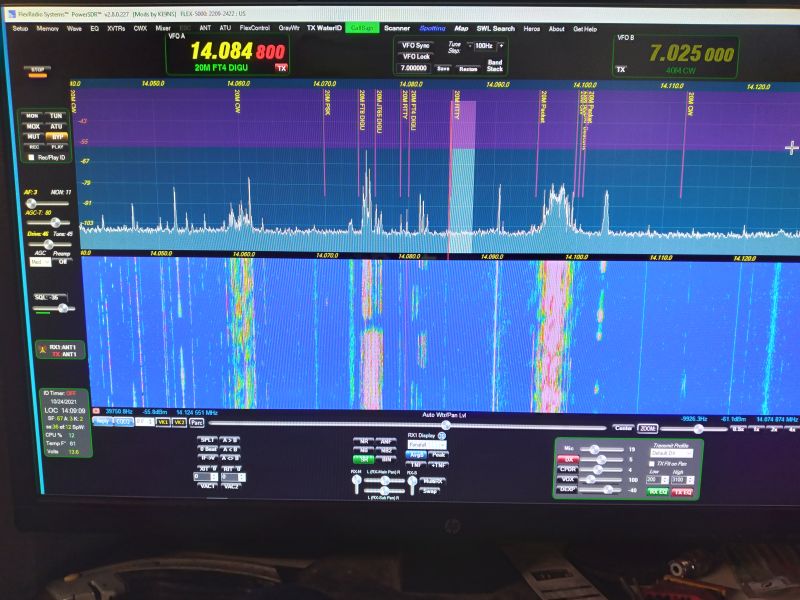Open the CWX menu
800x600 pixels.
[x=140, y=29]
